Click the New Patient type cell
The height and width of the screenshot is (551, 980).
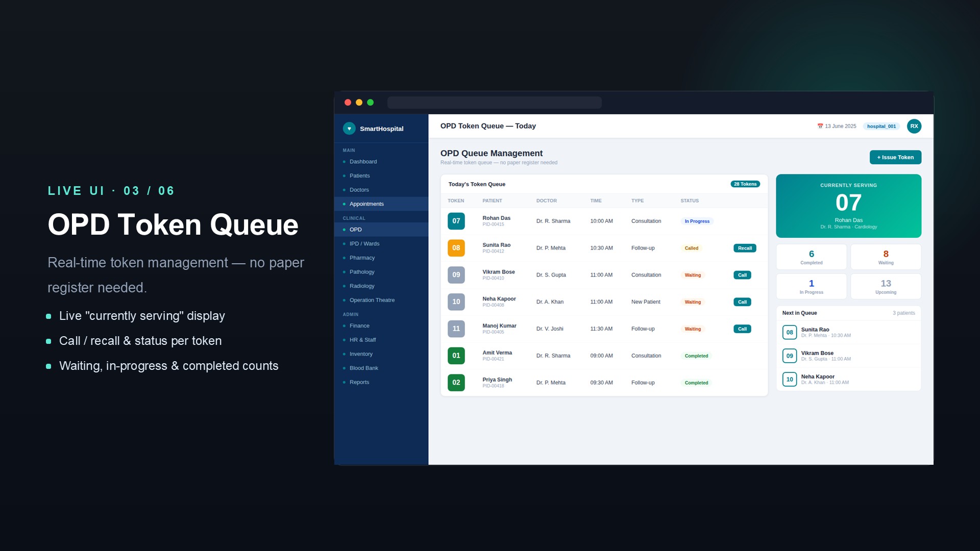pyautogui.click(x=646, y=302)
